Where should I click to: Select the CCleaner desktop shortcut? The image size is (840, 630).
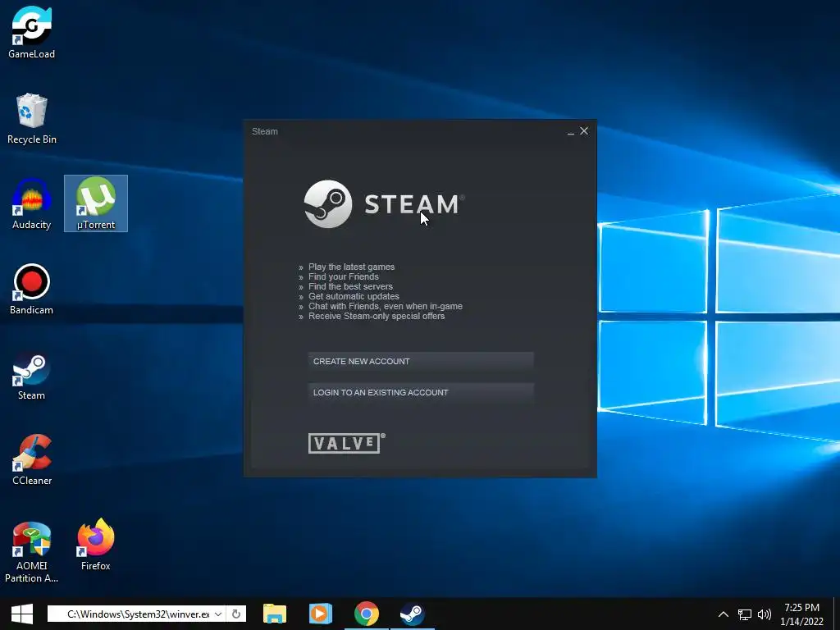[x=32, y=459]
